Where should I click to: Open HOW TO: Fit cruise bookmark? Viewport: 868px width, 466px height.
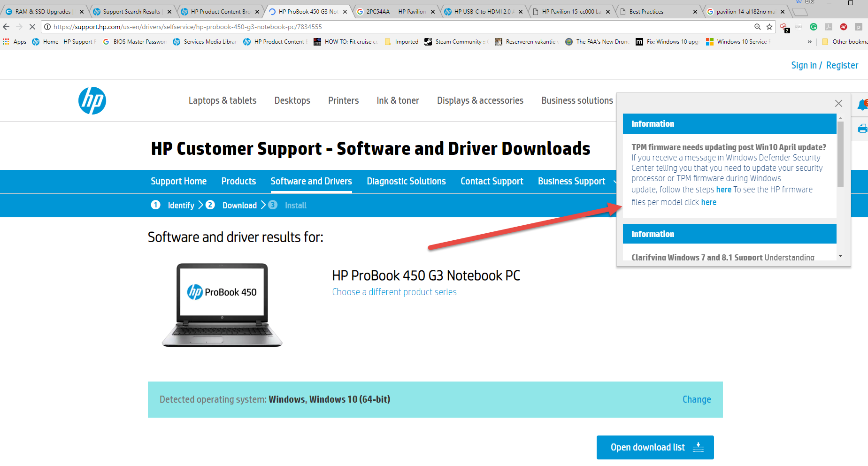[x=346, y=42]
